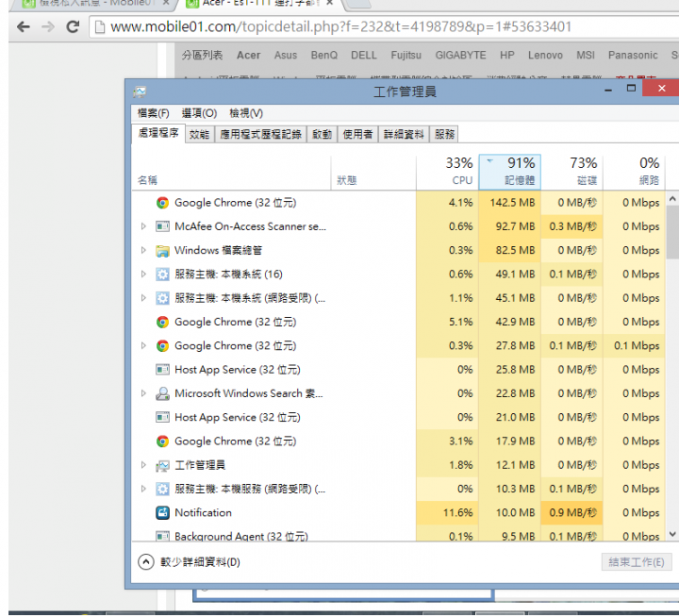This screenshot has height=616, width=679.
Task: Select the Chrome icon at 142.5 MB
Action: [162, 203]
